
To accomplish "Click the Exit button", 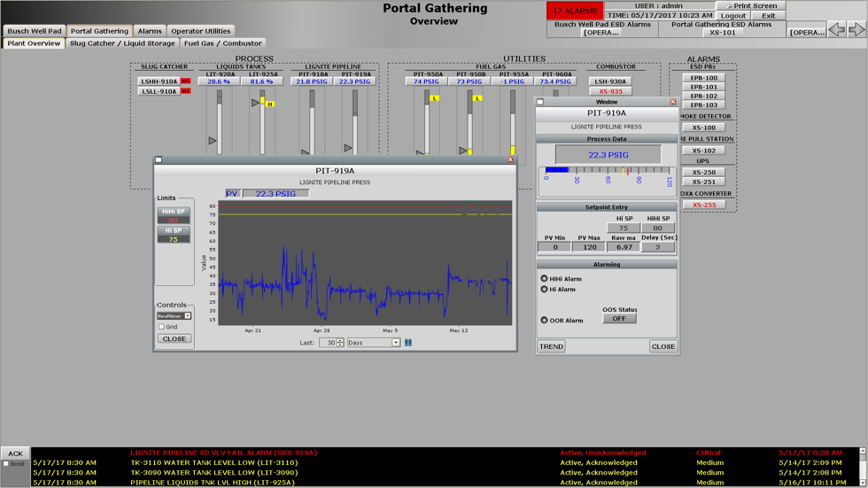I will pos(769,15).
